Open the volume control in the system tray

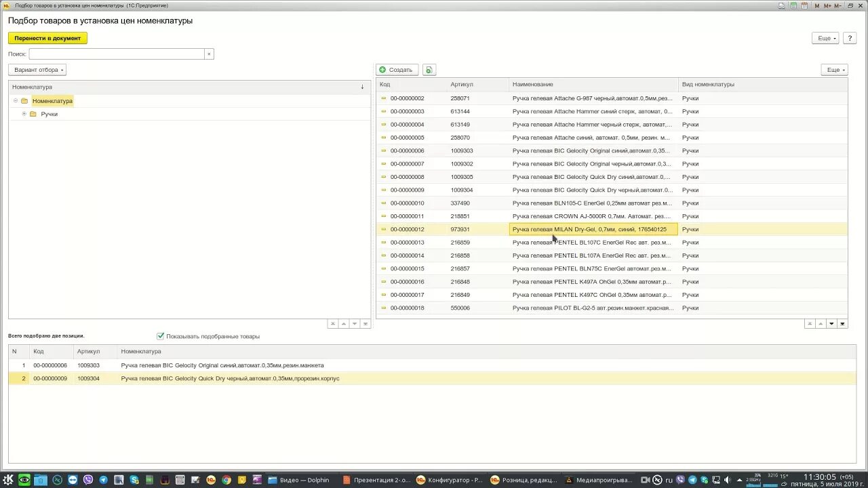(x=728, y=480)
